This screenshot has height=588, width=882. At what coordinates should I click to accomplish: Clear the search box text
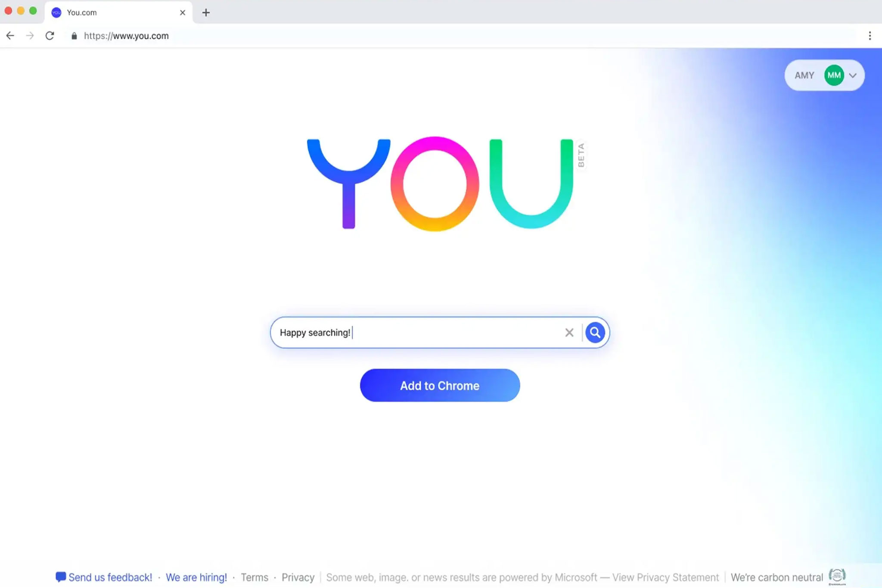click(569, 333)
